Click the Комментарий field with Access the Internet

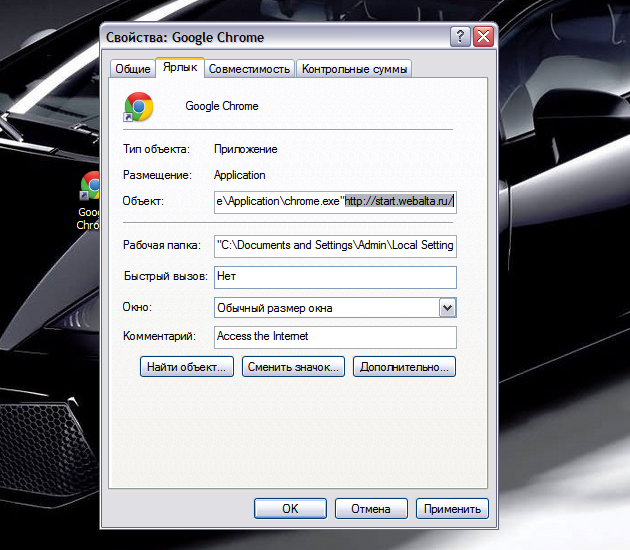335,337
